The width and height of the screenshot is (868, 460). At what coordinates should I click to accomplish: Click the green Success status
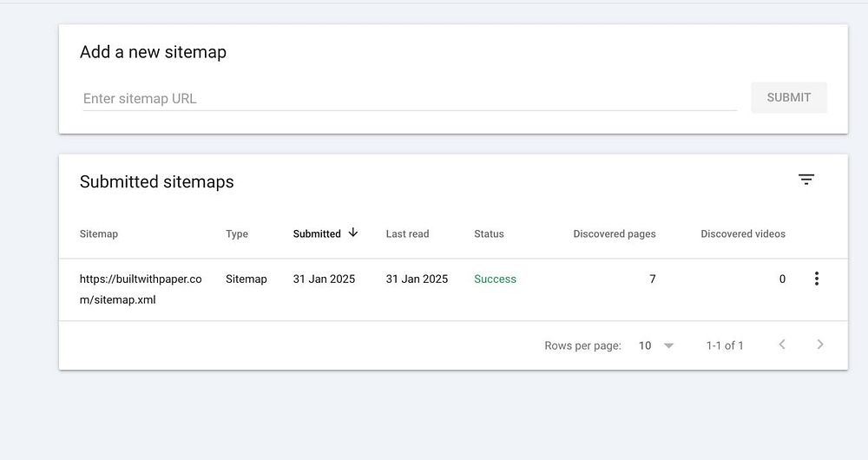click(x=495, y=279)
